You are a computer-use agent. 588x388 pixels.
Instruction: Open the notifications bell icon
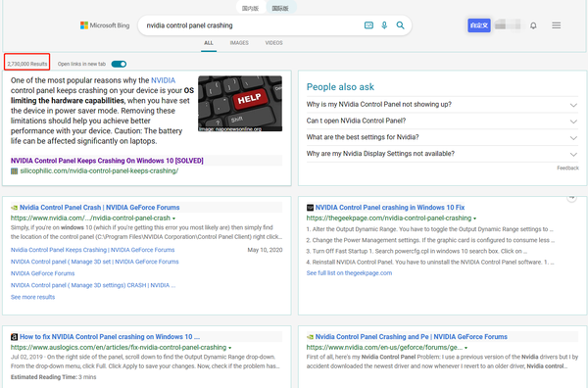(x=533, y=25)
